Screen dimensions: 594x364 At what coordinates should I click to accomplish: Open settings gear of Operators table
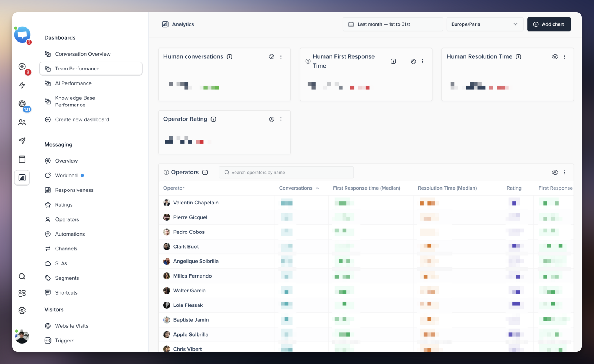tap(555, 173)
